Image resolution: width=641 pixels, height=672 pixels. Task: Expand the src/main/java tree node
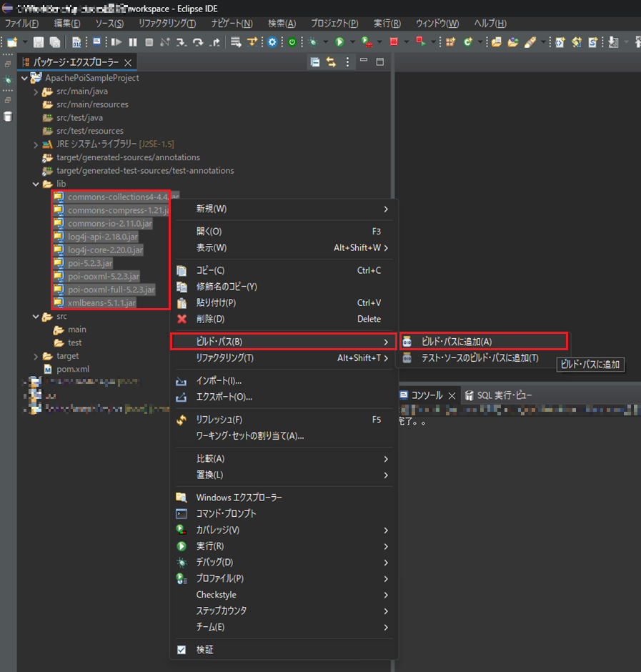click(x=36, y=92)
